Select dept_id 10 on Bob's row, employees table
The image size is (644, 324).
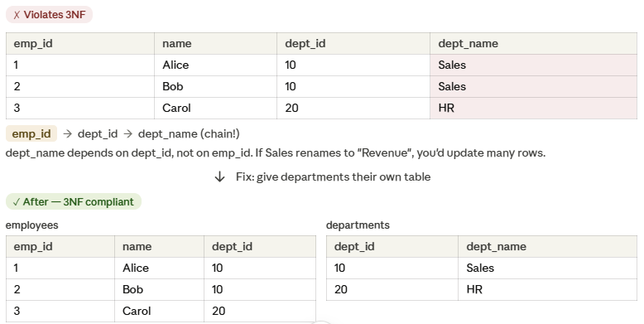coord(260,289)
